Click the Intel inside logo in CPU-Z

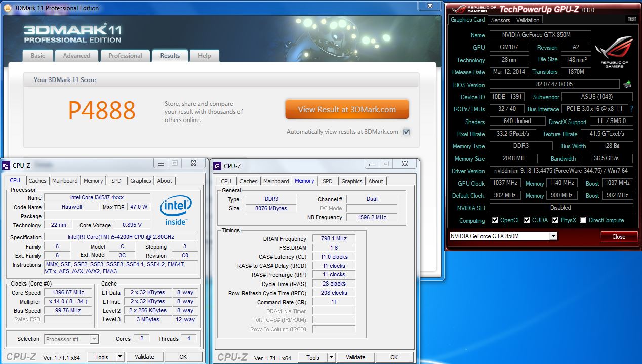176,211
